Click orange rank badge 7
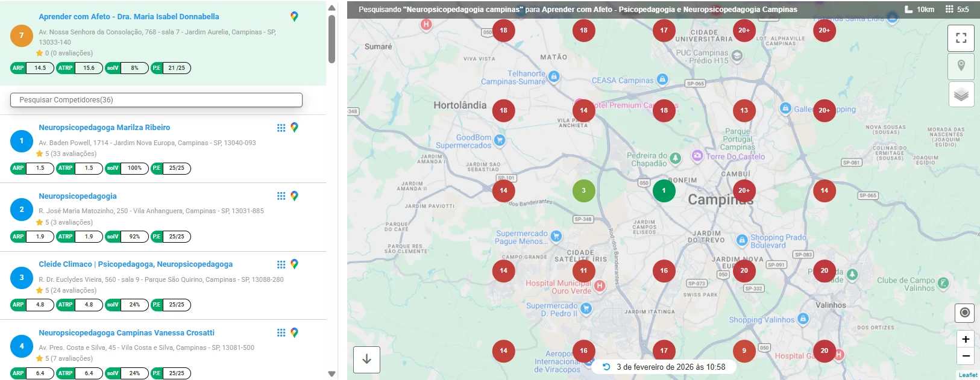This screenshot has height=380, width=980. pos(22,36)
